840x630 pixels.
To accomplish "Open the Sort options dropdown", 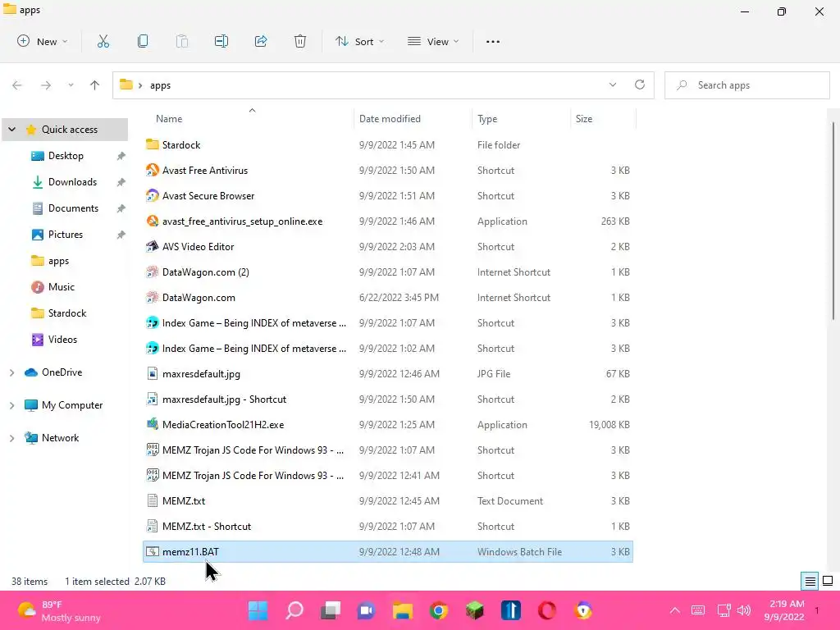I will tap(360, 41).
